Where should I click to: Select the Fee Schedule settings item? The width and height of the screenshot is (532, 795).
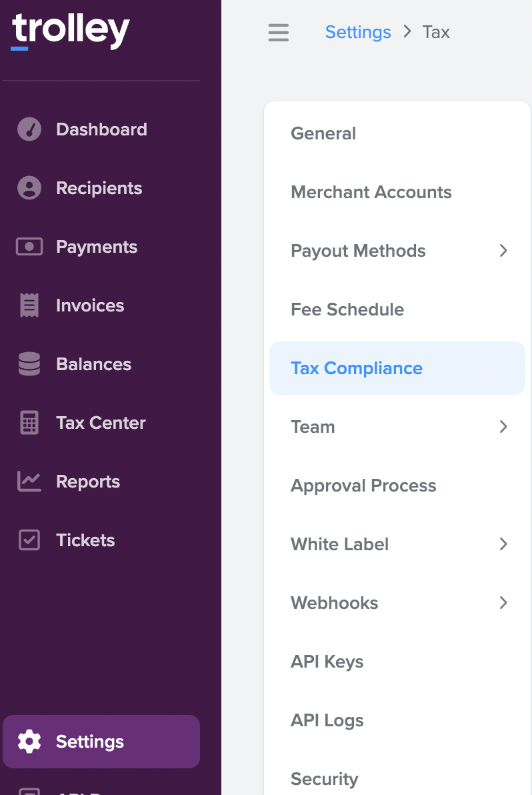coord(347,309)
